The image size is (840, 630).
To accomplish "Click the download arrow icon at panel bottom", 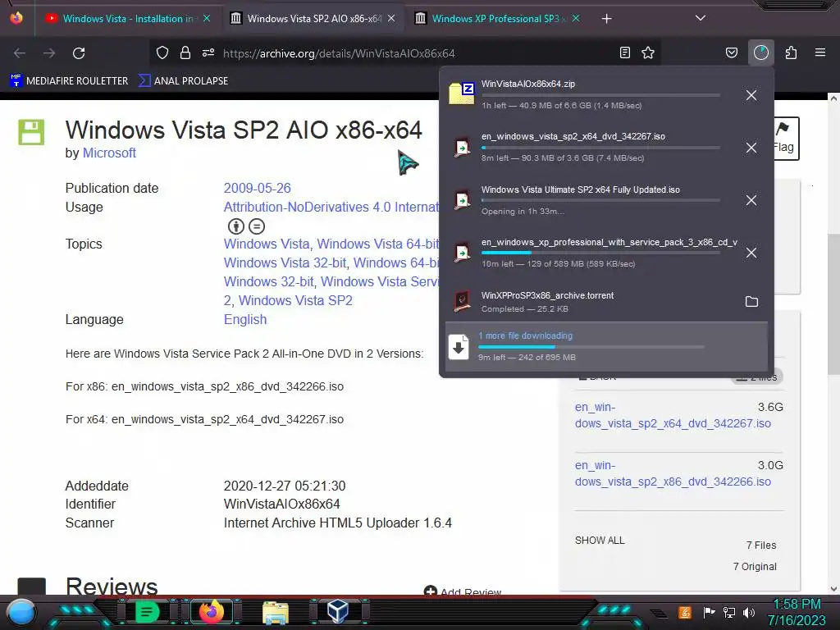I will coord(459,347).
